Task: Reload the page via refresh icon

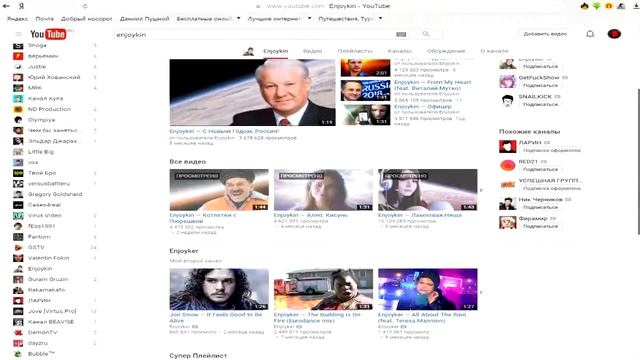Action: coord(85,6)
